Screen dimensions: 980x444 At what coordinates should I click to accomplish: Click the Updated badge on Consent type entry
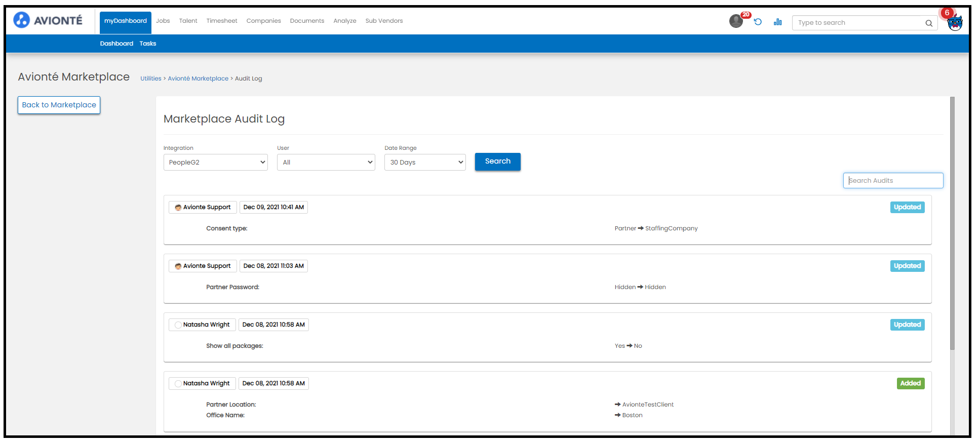click(x=908, y=207)
